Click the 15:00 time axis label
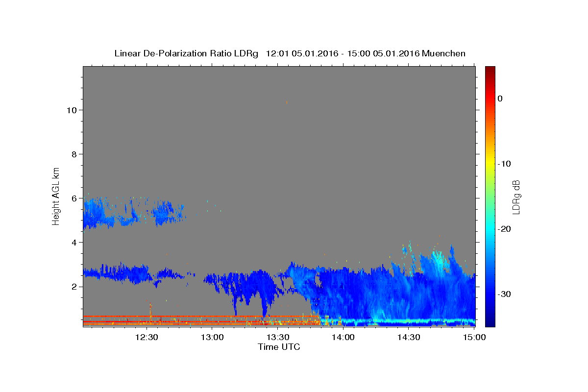The height and width of the screenshot is (392, 588). 474,337
